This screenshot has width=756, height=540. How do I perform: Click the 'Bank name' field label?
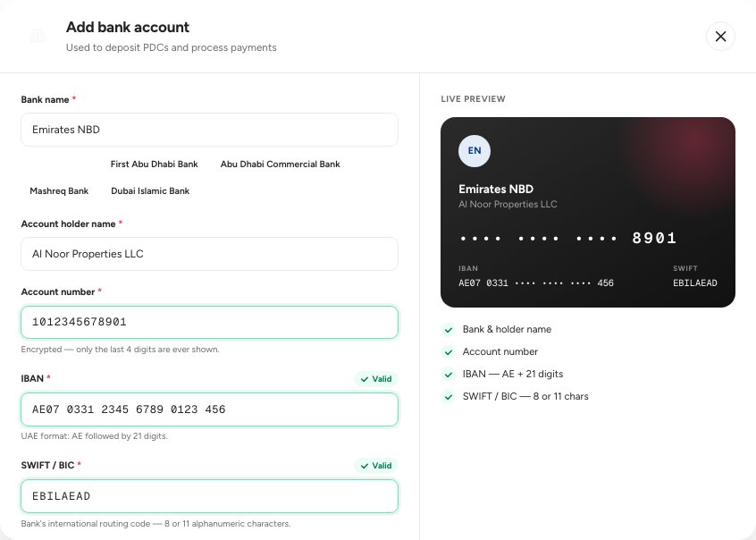click(x=45, y=100)
